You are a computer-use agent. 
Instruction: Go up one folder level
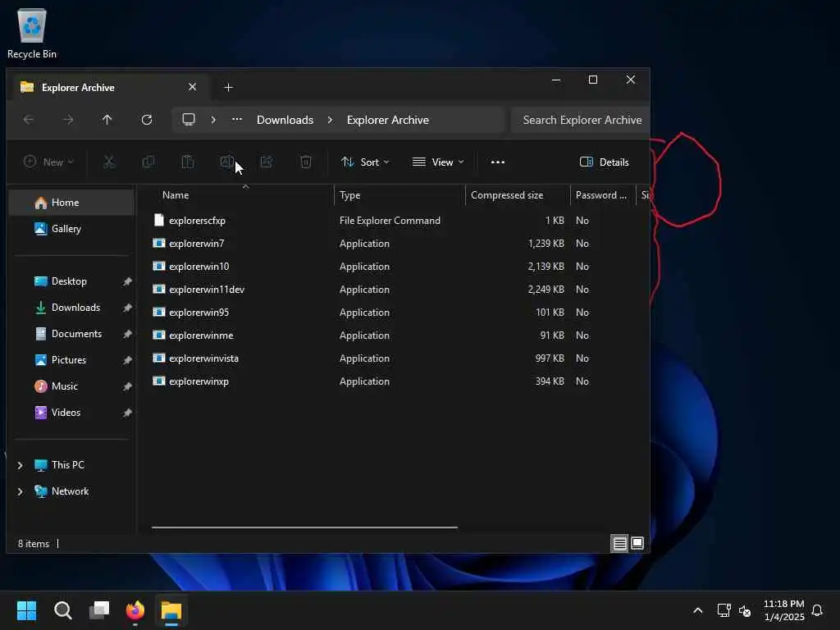click(107, 120)
